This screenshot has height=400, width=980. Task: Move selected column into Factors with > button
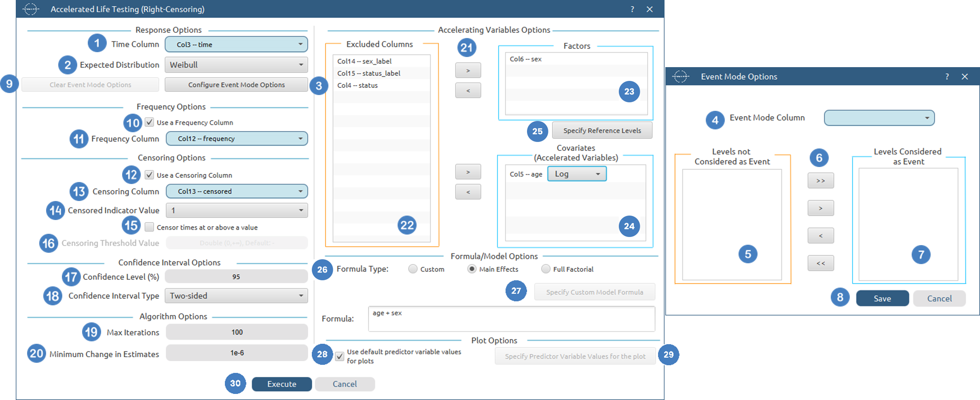[468, 70]
